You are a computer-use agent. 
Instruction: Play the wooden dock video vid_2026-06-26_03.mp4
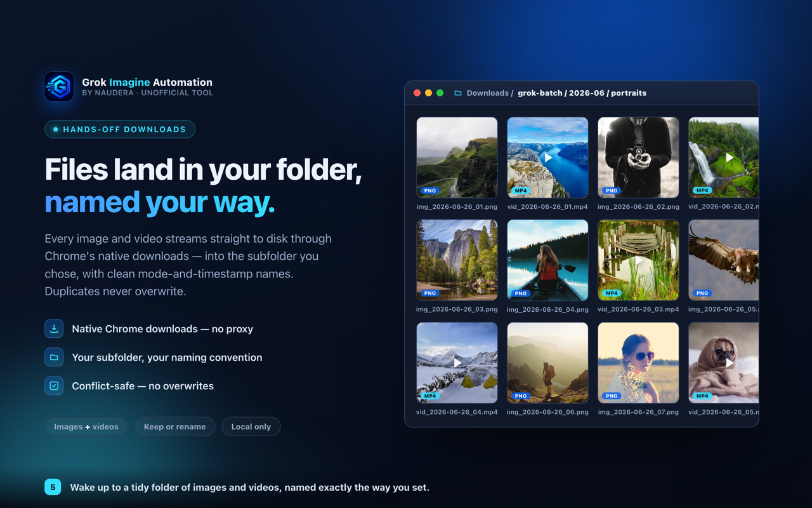[639, 260]
